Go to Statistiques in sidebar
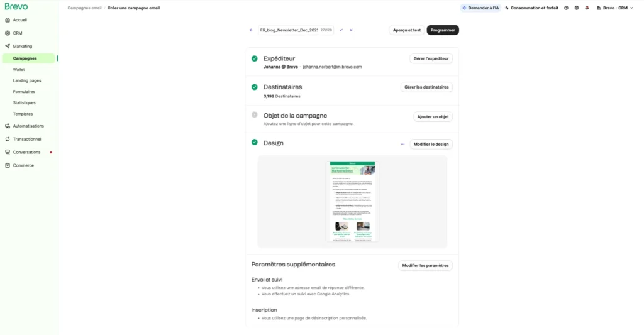 (x=24, y=102)
